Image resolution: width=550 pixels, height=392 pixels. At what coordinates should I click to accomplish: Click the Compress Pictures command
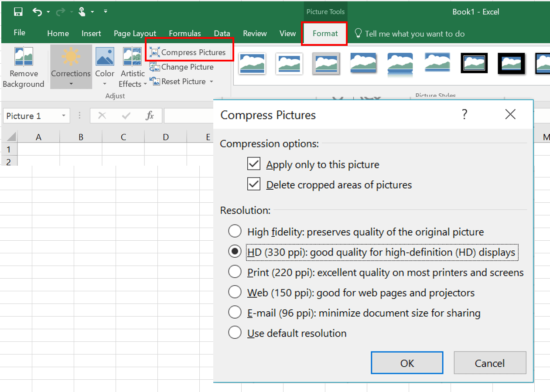coord(189,51)
